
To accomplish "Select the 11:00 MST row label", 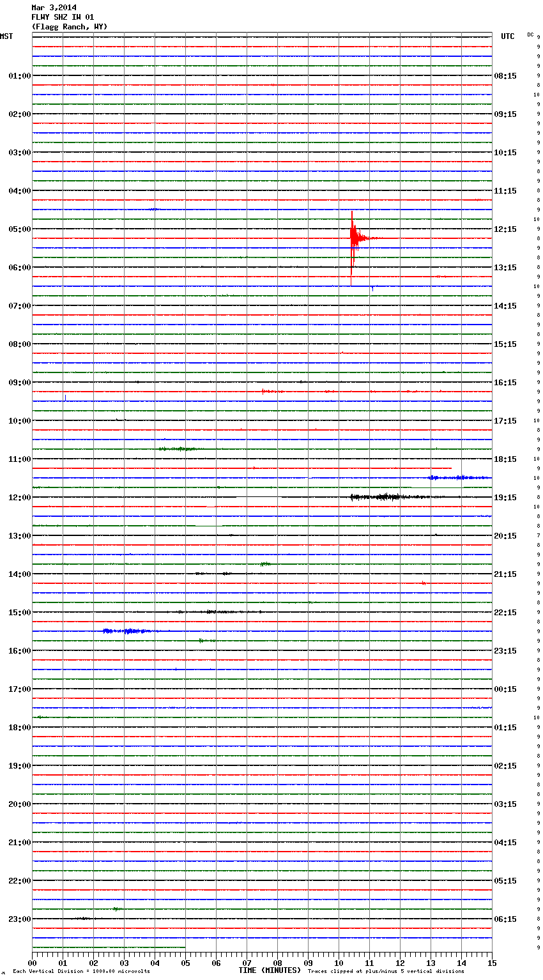I will pos(20,459).
